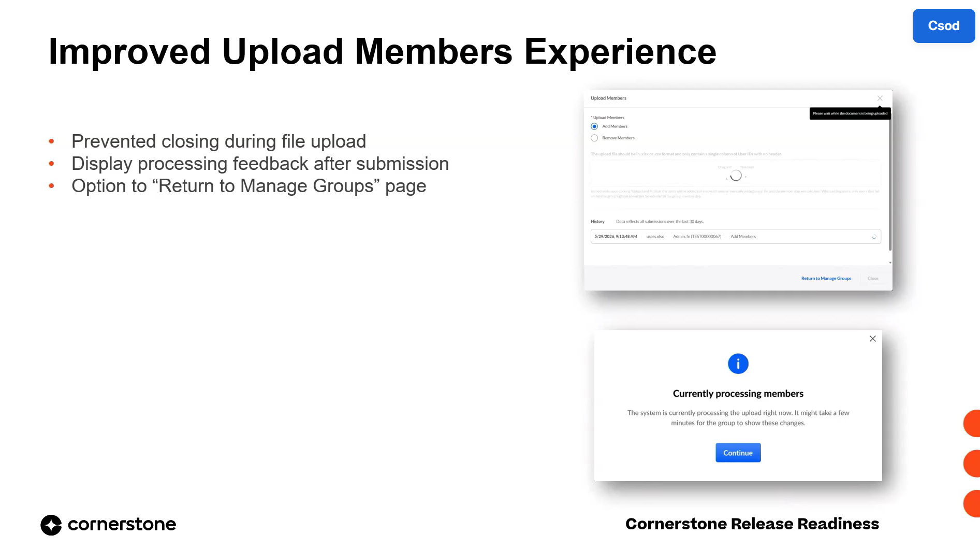Close the Upload Members dialog

(x=880, y=98)
